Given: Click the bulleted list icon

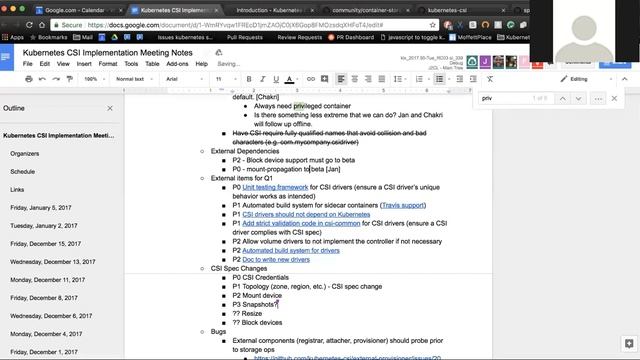Looking at the screenshot, I should (439, 79).
